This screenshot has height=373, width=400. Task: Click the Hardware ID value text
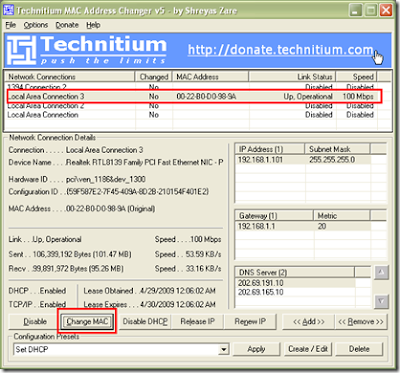pos(106,179)
